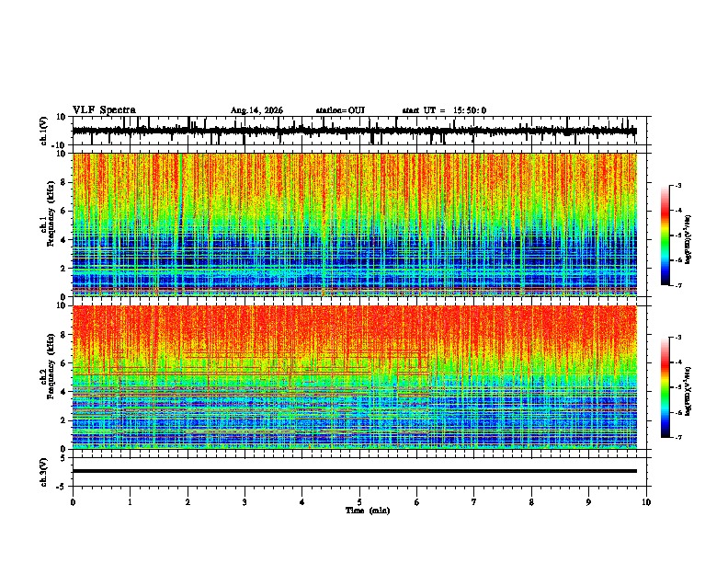Image resolution: width=728 pixels, height=563 pixels.
Task: Click the ch.1 spectrogram color scale bar
Action: point(665,236)
